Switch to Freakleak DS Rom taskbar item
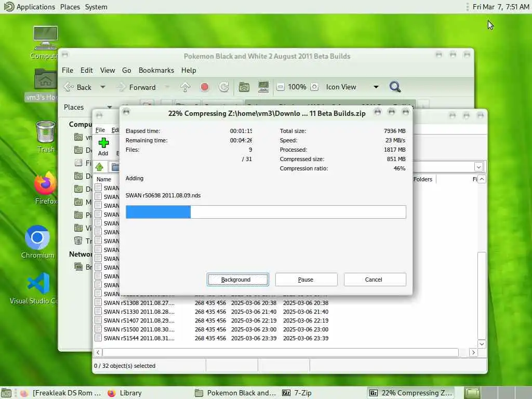532x399 pixels. [x=61, y=393]
